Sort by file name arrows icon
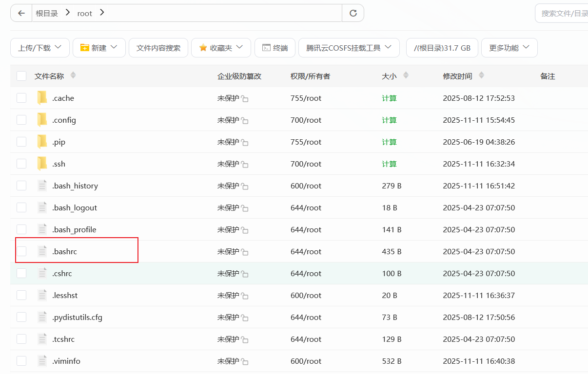This screenshot has height=374, width=588. click(73, 75)
